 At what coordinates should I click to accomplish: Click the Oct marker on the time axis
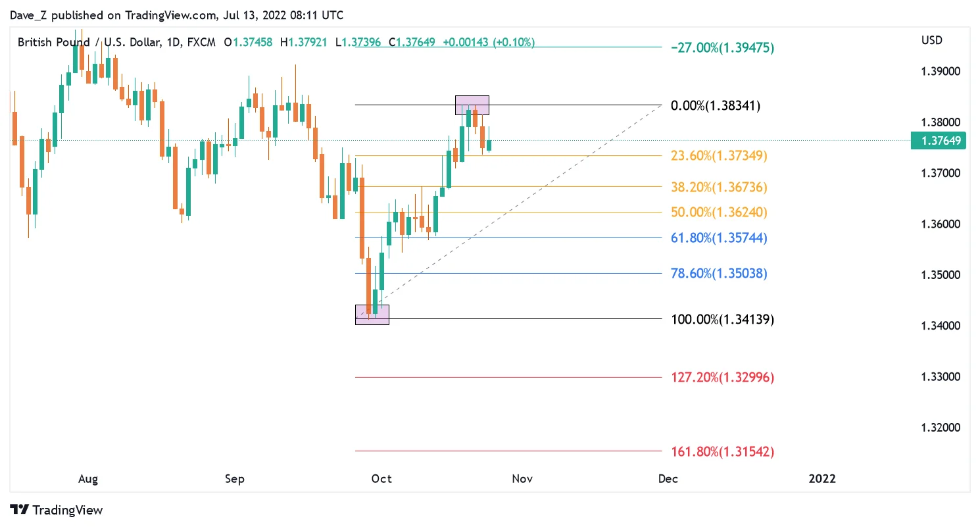(381, 479)
